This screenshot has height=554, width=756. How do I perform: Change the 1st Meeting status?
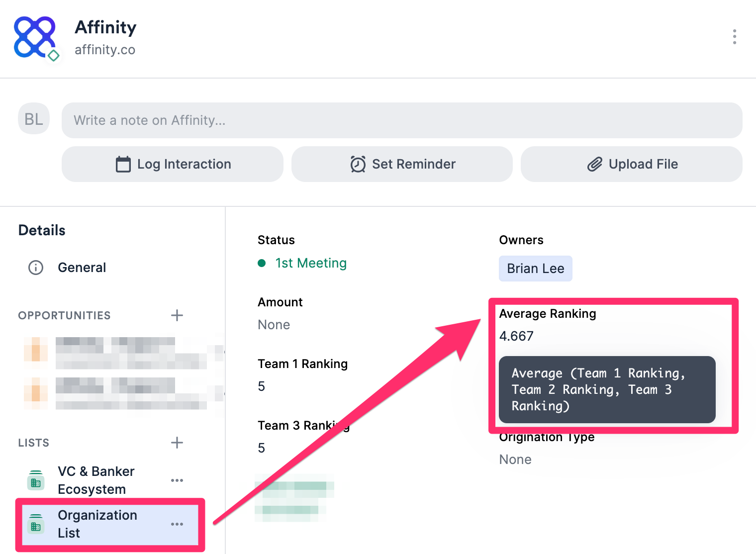click(310, 263)
